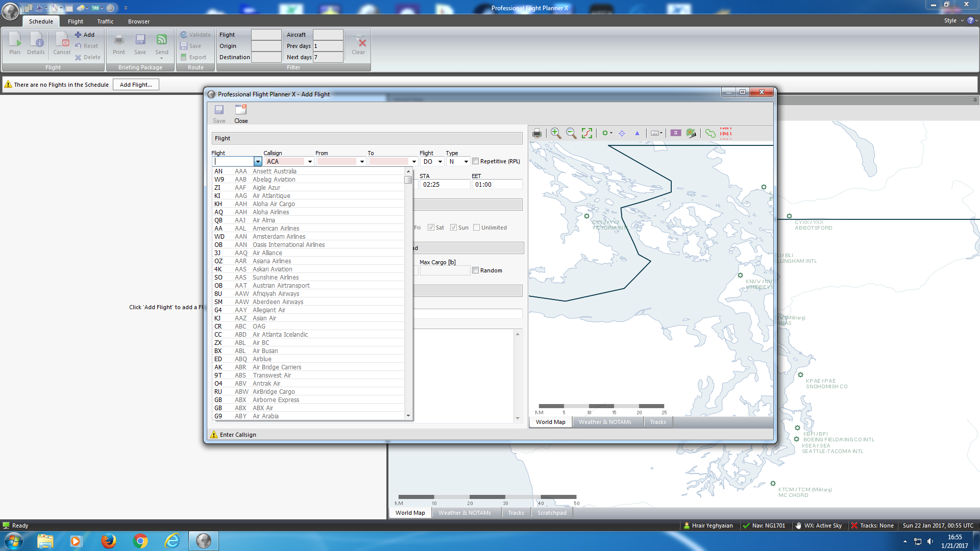Click the list view quick access icon

click(x=69, y=8)
